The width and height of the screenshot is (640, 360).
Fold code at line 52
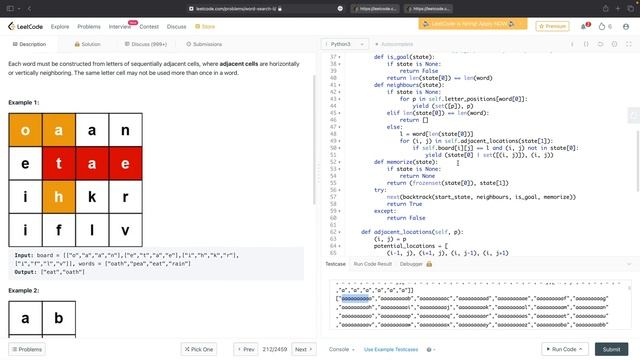point(339,162)
